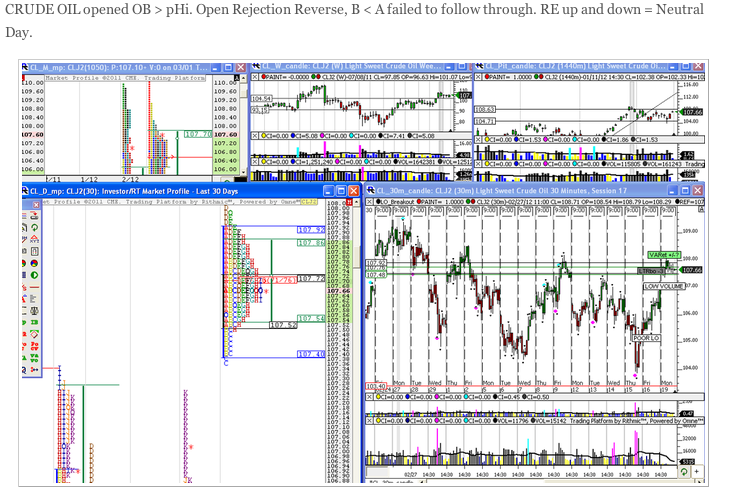The height and width of the screenshot is (496, 731).
Task: Select the LOW VOLUME annotation on 30m chart
Action: [664, 286]
